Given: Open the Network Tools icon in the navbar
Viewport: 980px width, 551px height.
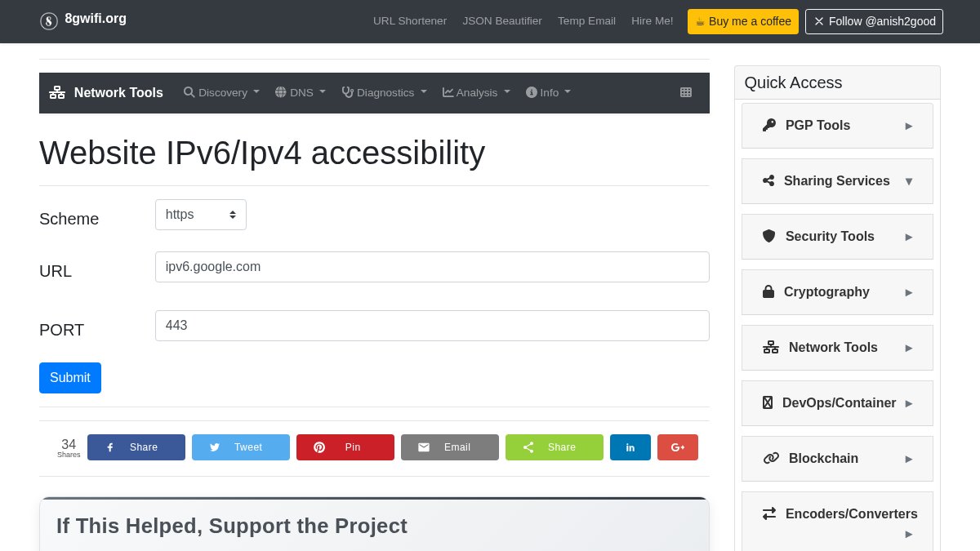Looking at the screenshot, I should click(56, 92).
